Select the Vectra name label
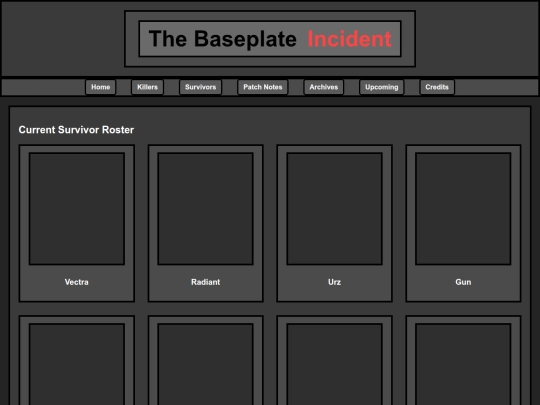Screen dimensions: 540x405 click(x=77, y=282)
